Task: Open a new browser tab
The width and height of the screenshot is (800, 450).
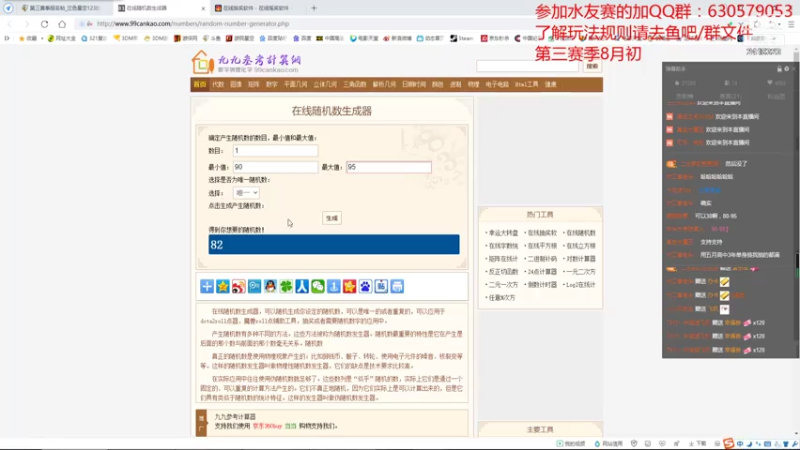Action: coord(314,8)
